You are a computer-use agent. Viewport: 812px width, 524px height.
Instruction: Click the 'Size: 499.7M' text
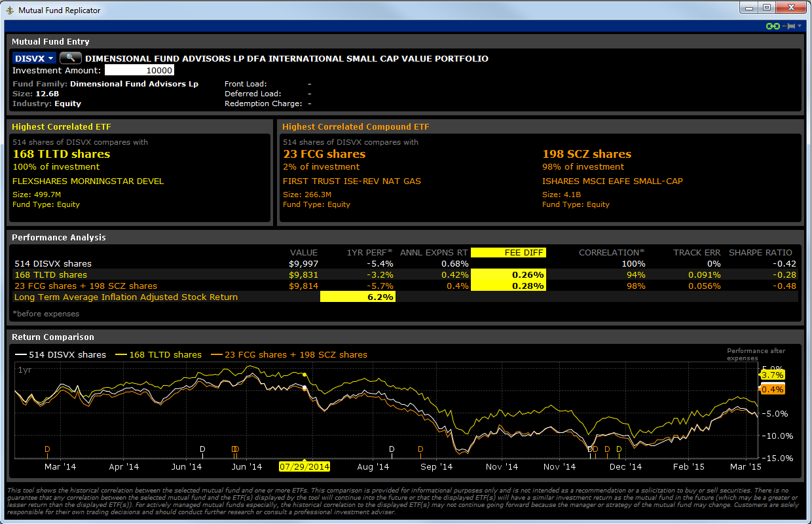click(36, 195)
